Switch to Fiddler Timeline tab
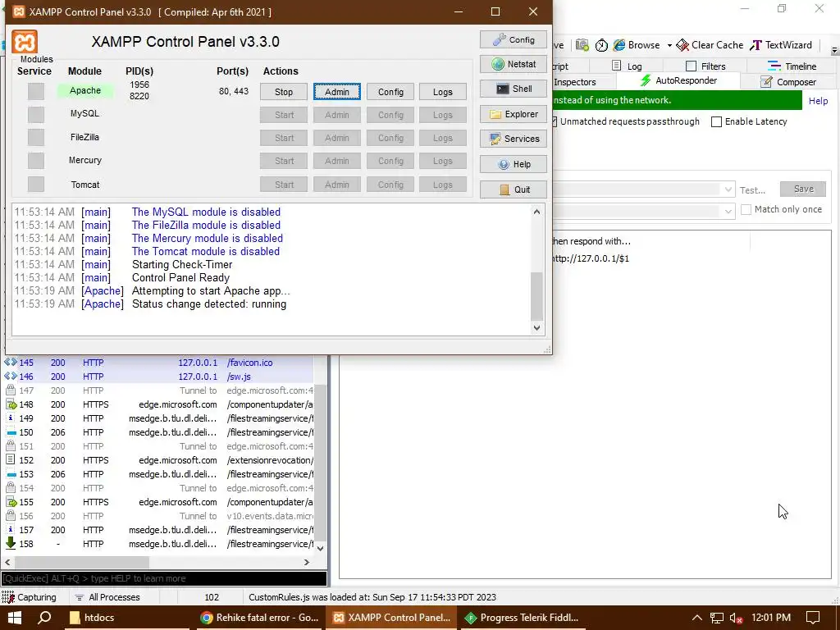This screenshot has width=840, height=630. 792,66
